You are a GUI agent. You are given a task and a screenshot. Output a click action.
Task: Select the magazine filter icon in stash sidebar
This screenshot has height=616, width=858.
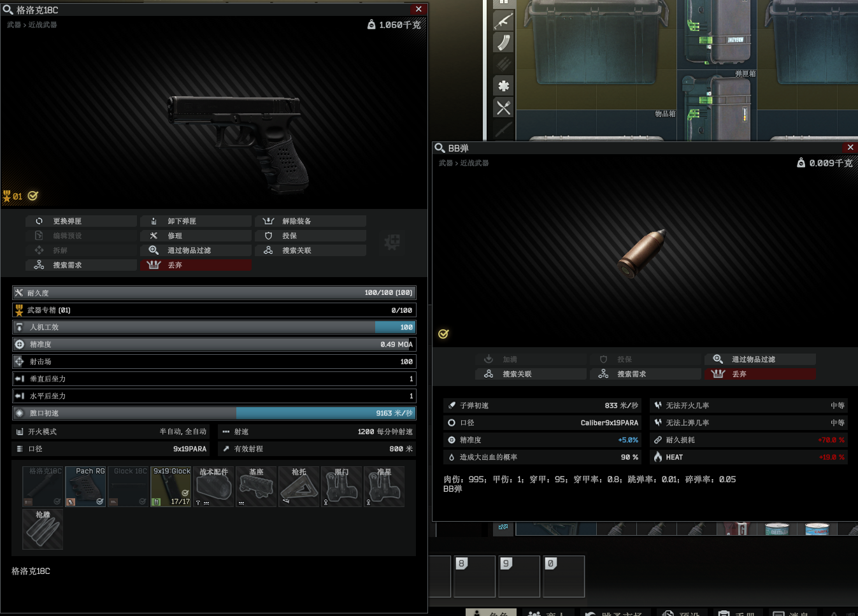coord(504,43)
